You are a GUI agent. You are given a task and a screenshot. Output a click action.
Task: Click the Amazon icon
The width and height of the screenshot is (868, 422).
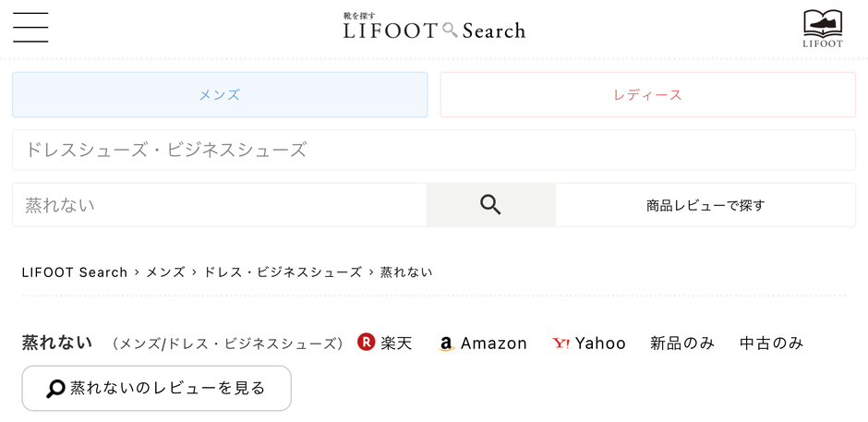(x=447, y=344)
